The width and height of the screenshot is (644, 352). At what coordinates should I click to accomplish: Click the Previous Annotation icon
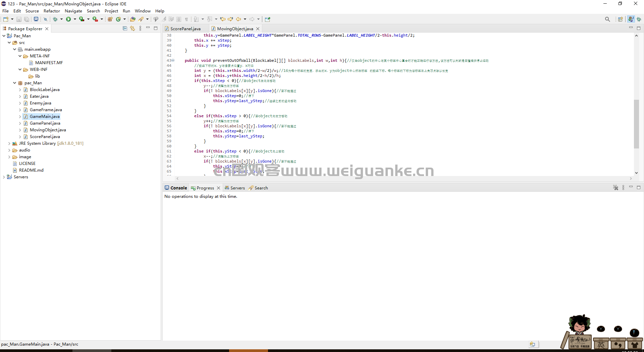[210, 19]
